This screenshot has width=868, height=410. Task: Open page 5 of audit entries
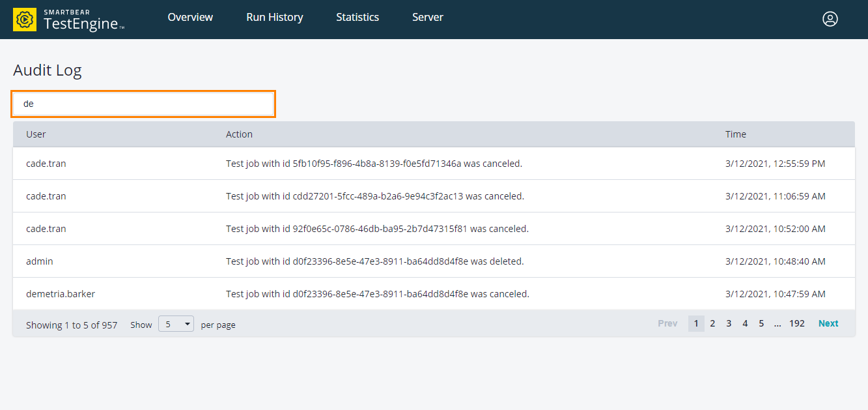(761, 323)
